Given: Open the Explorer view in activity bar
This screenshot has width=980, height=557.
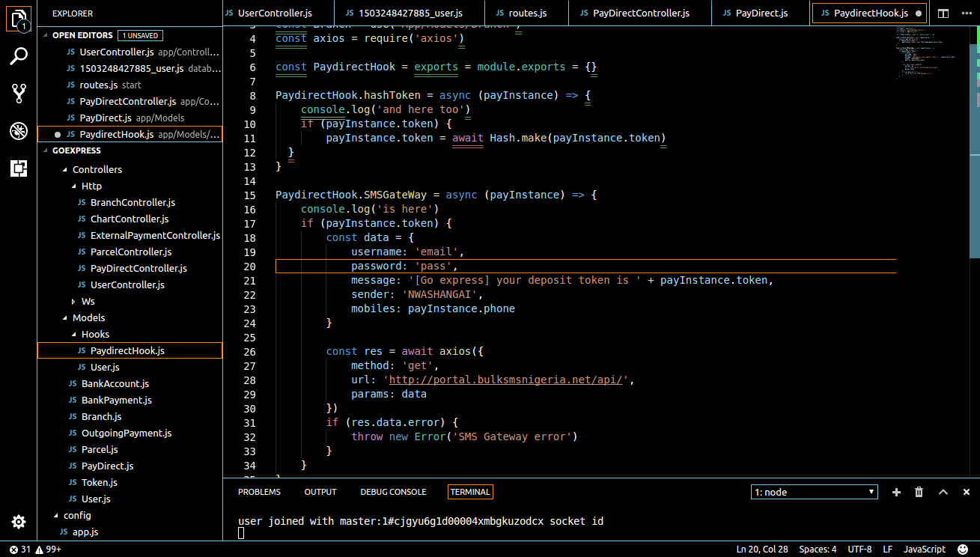Looking at the screenshot, I should coord(19,18).
